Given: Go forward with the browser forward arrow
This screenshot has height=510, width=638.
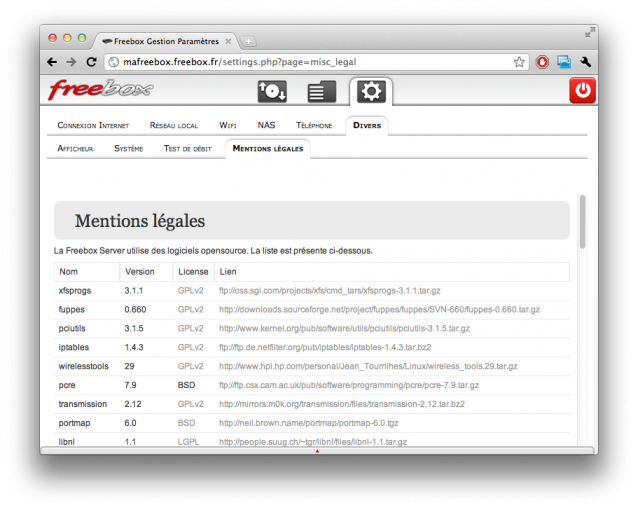Looking at the screenshot, I should pyautogui.click(x=71, y=62).
